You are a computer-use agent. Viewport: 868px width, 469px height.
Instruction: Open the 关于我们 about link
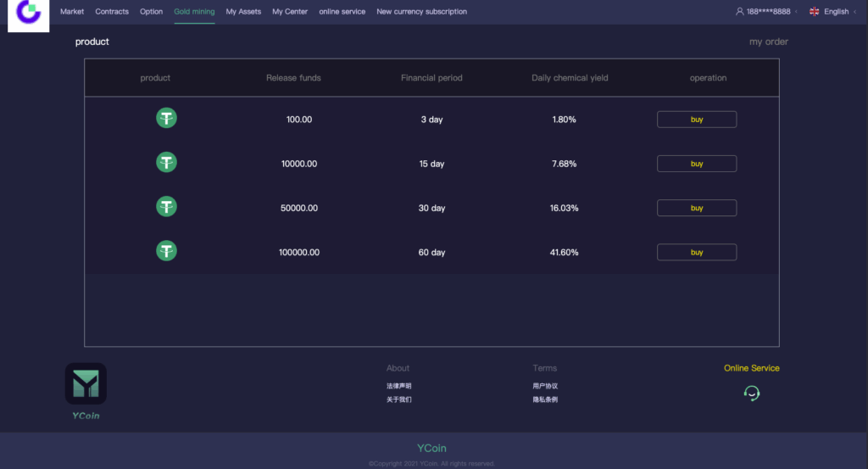click(x=399, y=399)
